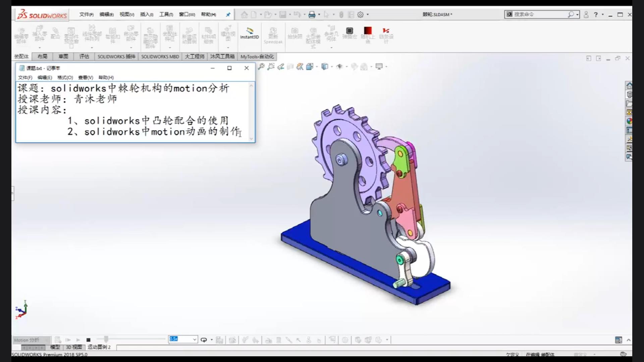Open File Explorer folder in task pane
The width and height of the screenshot is (644, 362).
(x=629, y=104)
